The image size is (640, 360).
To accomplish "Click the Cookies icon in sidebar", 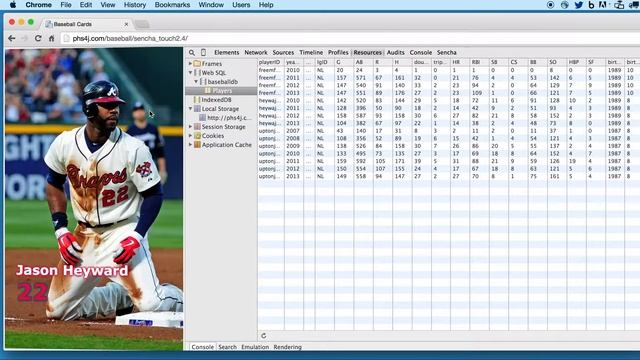I will (x=197, y=136).
